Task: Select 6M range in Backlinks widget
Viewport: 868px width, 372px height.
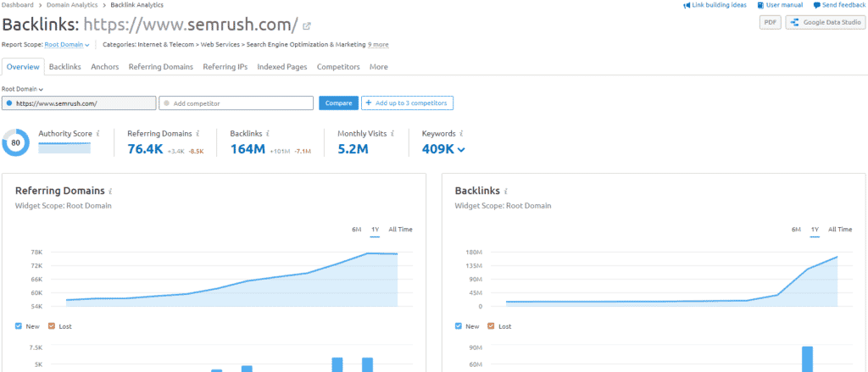Action: coord(796,229)
